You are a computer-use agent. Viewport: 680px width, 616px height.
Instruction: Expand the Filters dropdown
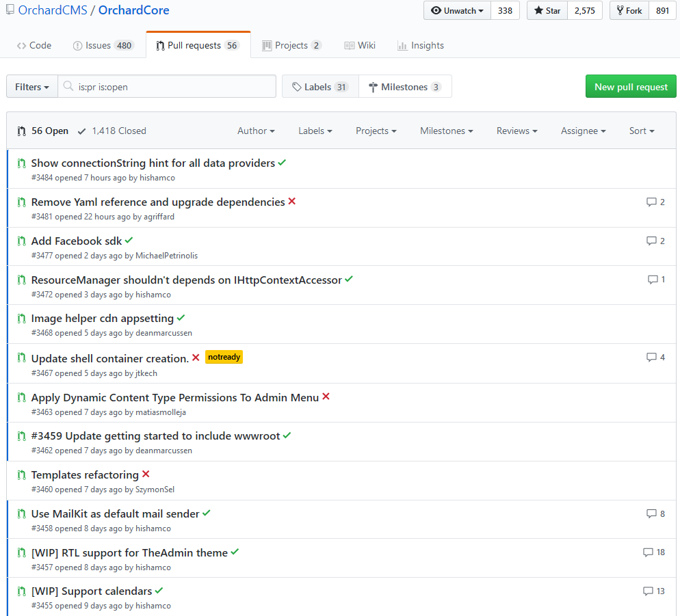pos(32,87)
